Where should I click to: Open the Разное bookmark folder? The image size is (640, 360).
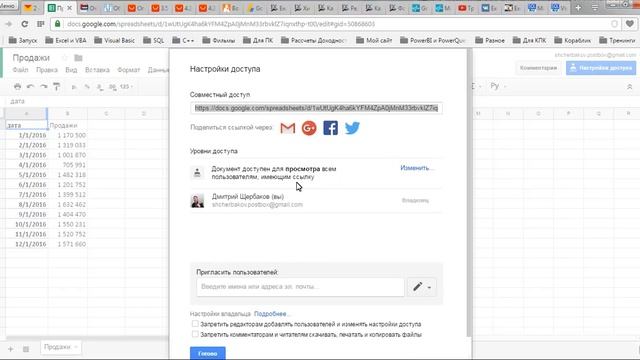[x=490, y=40]
